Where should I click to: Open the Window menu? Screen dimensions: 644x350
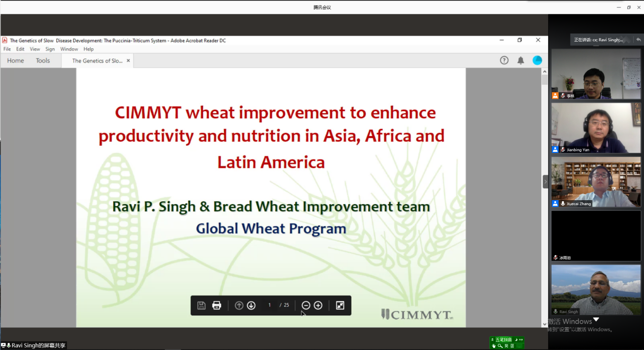coord(69,49)
